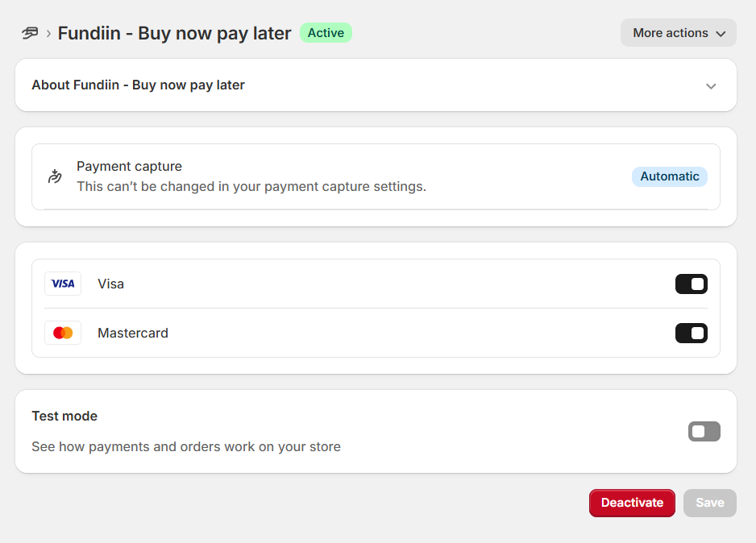Select the Payment capture label text
756x543 pixels.
pos(129,166)
